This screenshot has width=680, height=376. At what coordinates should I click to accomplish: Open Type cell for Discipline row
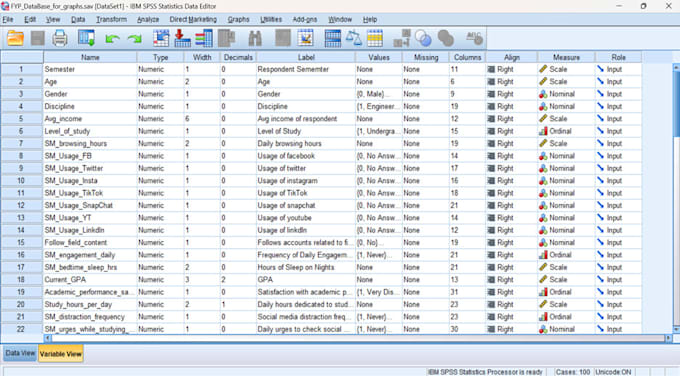pos(160,106)
